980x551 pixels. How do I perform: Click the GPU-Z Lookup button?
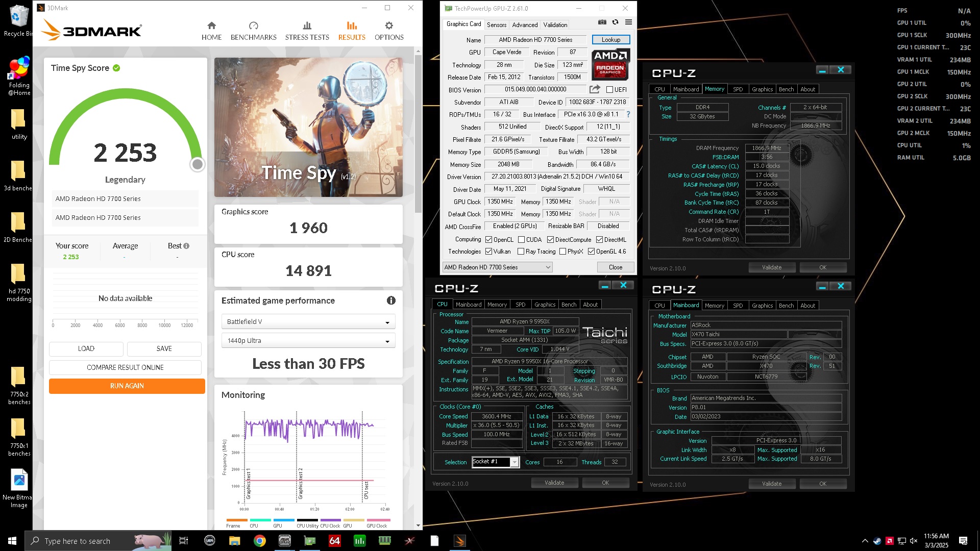pyautogui.click(x=611, y=40)
